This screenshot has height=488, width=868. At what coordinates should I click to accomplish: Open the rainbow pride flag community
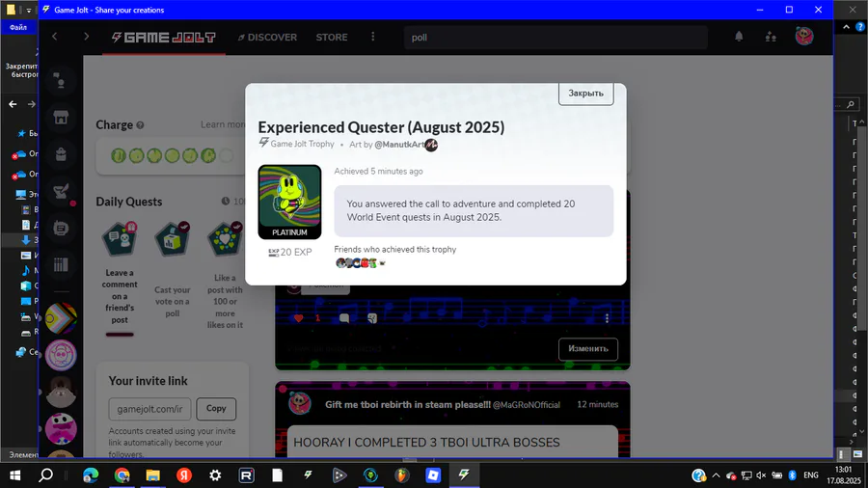click(x=61, y=318)
